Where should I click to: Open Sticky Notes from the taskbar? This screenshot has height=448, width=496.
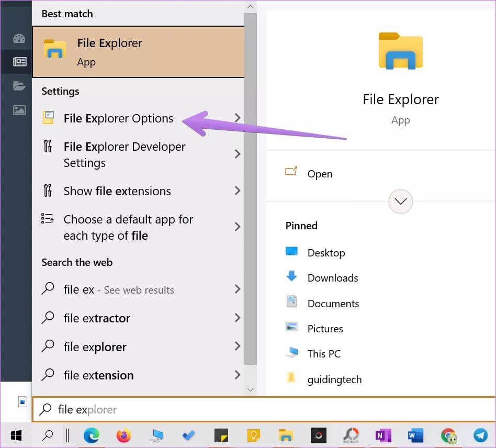click(221, 435)
